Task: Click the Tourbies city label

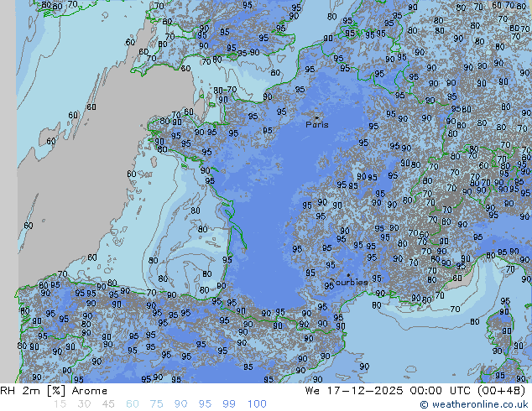Action: (349, 282)
